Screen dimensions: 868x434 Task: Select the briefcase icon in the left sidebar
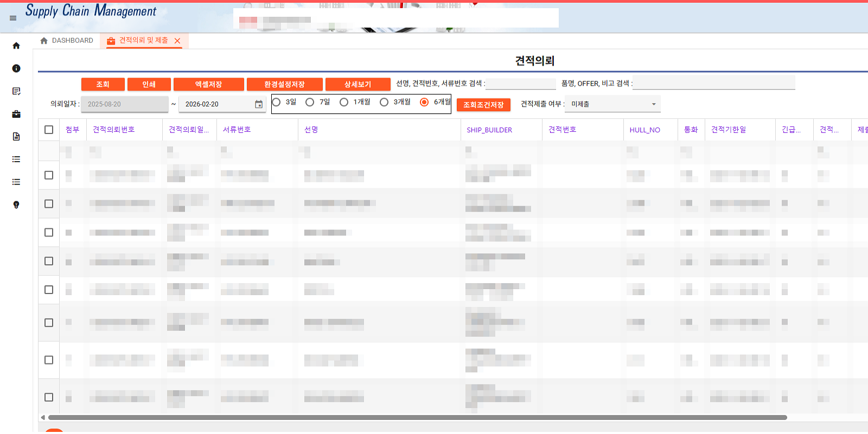click(16, 114)
